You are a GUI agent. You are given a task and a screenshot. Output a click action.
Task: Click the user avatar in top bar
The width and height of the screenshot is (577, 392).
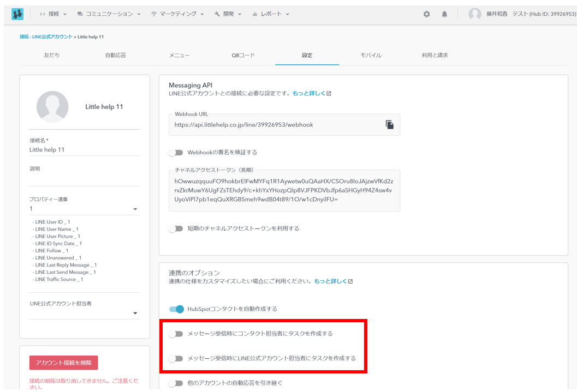point(475,14)
